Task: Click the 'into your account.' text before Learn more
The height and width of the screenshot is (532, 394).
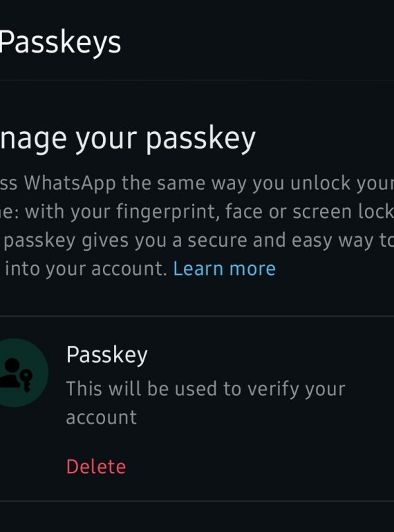Action: point(86,269)
